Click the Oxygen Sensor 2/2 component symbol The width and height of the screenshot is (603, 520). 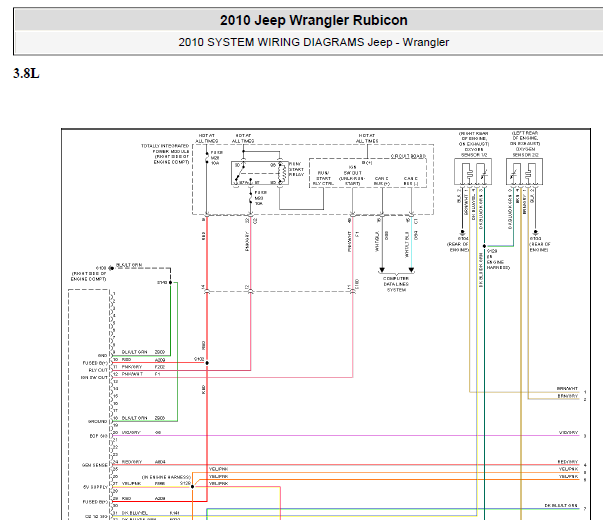[525, 172]
